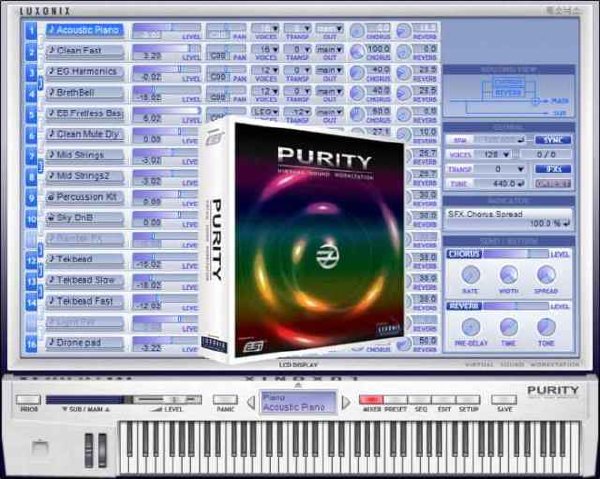
Task: Click the modulation wheel
Action: (103, 450)
